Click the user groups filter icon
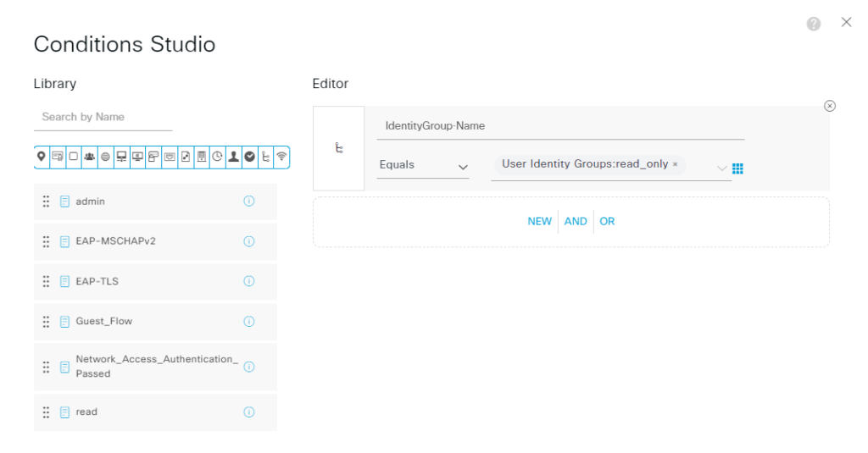Viewport: 868px width, 453px height. pyautogui.click(x=89, y=157)
